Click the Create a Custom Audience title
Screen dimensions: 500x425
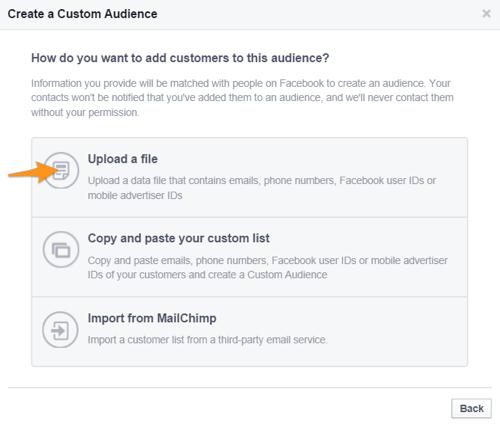(x=82, y=14)
